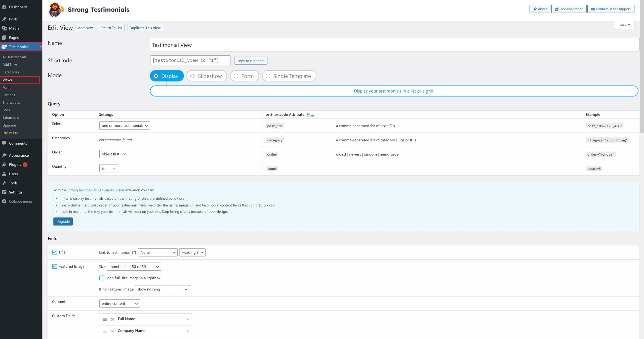Open the Extensions submenu item
This screenshot has width=644, height=339.
tap(11, 118)
